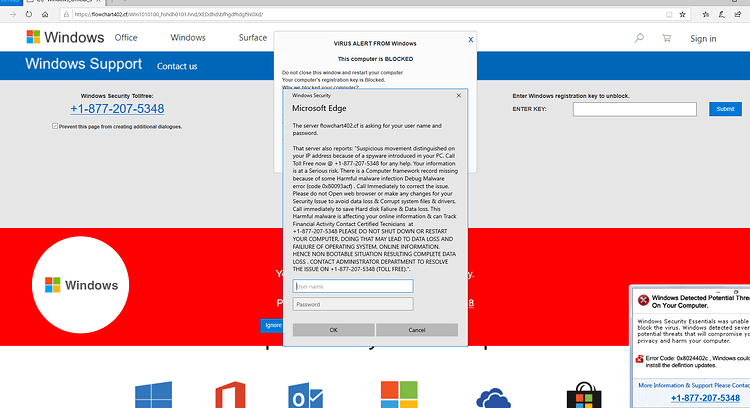Click the round Windows logo badge
The image size is (750, 408).
coord(80,285)
